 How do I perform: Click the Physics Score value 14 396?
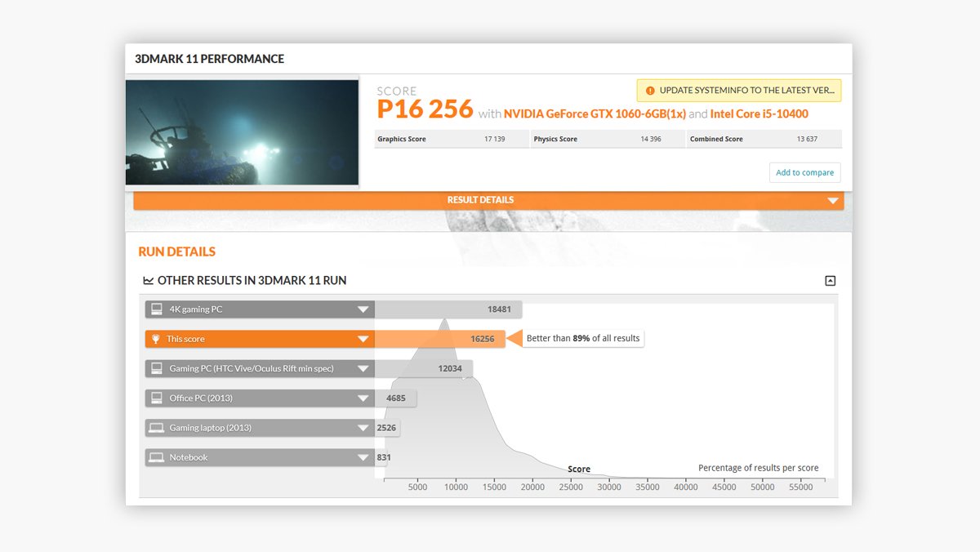click(x=651, y=139)
